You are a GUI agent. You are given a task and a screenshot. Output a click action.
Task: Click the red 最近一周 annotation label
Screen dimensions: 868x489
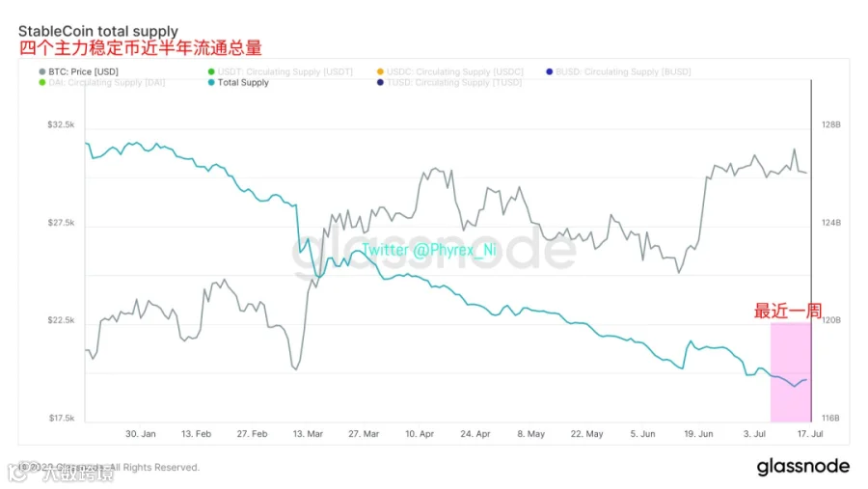tap(788, 312)
